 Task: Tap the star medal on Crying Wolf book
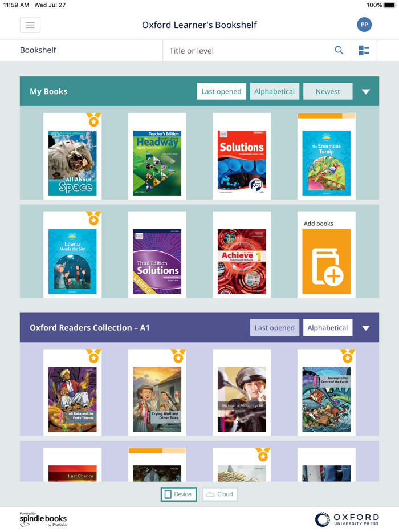(178, 356)
